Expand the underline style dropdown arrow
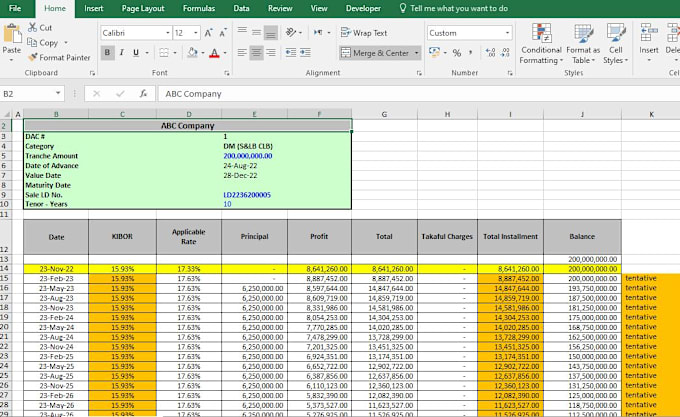This screenshot has width=680, height=417. tap(147, 53)
